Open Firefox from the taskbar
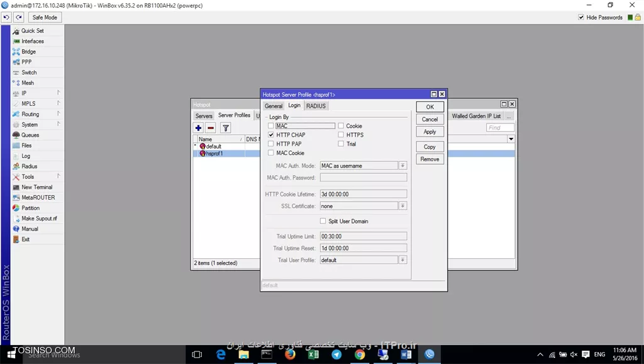 290,355
